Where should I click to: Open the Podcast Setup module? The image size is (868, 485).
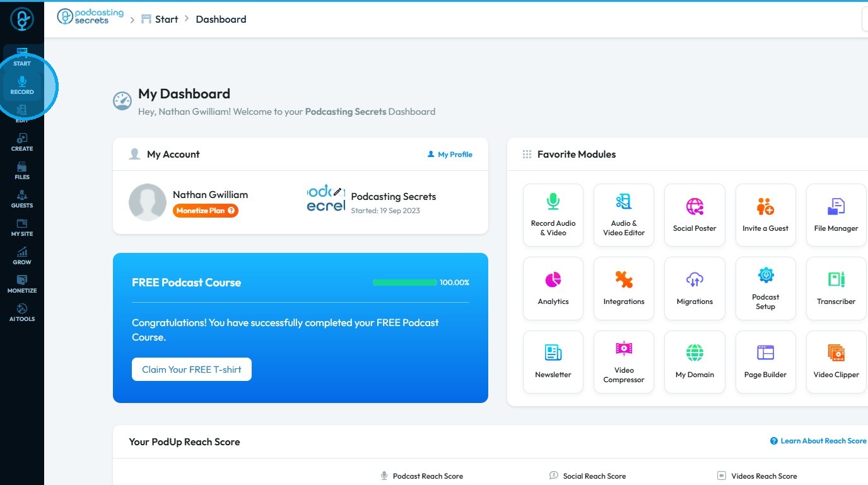(x=765, y=288)
